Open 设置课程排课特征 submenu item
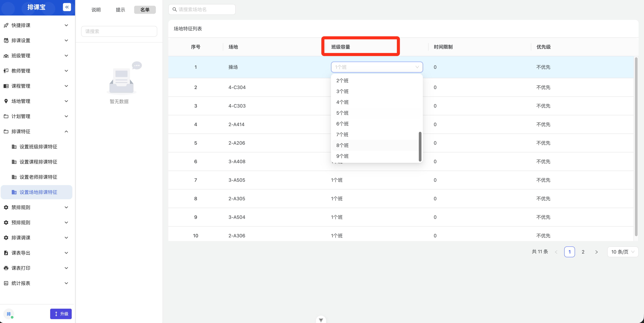 click(37, 162)
